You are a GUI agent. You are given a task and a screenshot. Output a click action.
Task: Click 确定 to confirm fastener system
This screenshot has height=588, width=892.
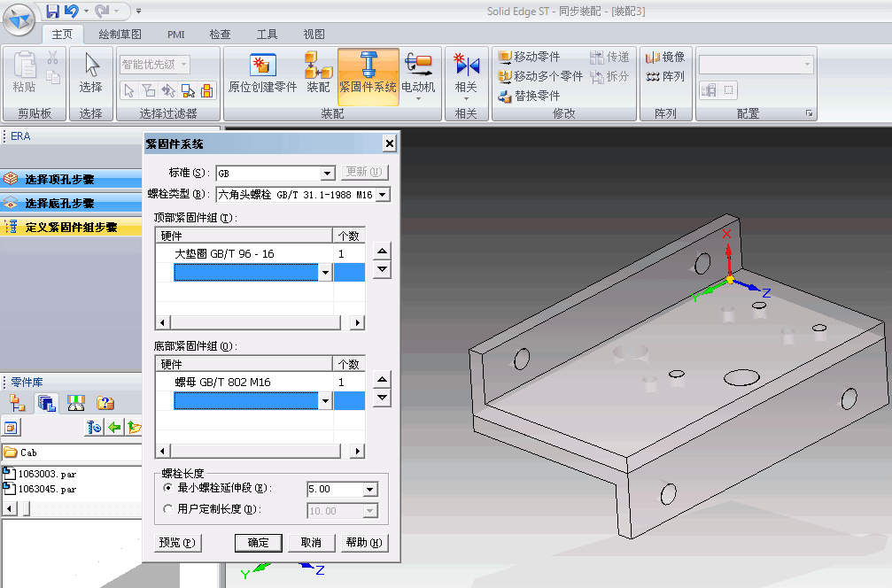pyautogui.click(x=259, y=543)
